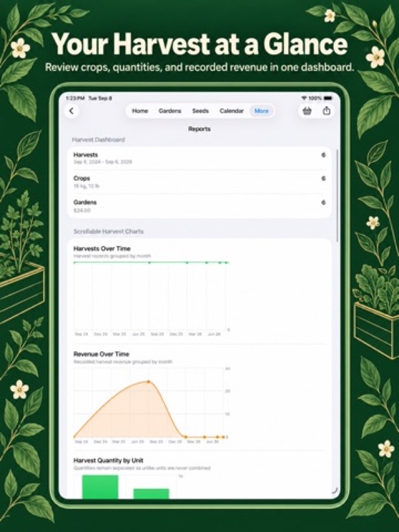The width and height of the screenshot is (399, 532).
Task: Click the Harvest Dashboard section label
Action: (98, 140)
